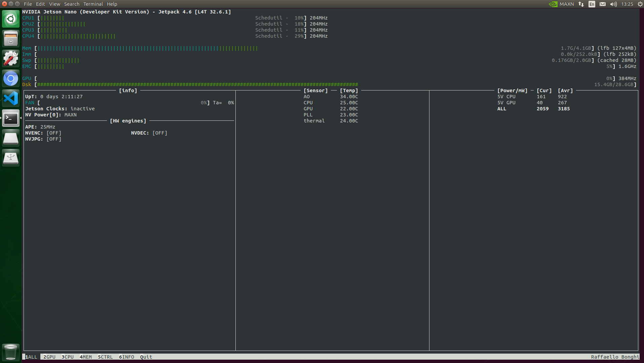Click the UpT uptime value 2:11:27
The image size is (644, 363).
tap(72, 97)
